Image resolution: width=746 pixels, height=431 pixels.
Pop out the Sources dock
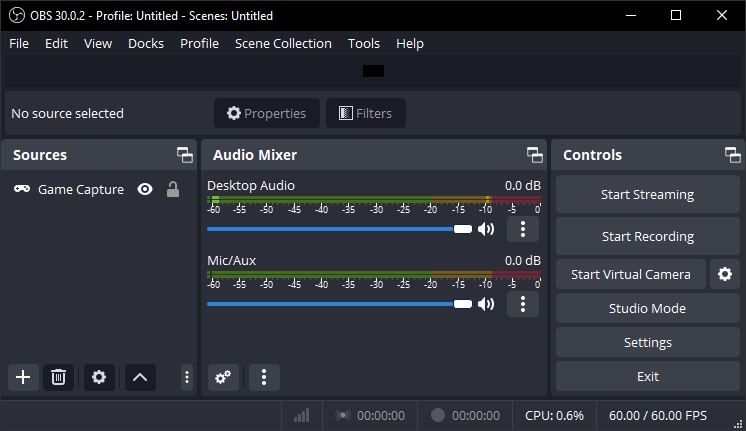pos(185,155)
